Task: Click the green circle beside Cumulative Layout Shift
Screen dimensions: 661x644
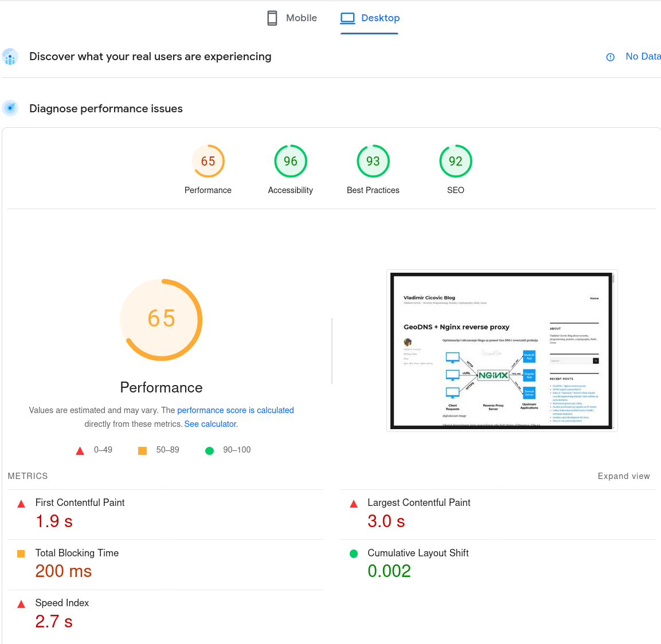Action: [354, 554]
